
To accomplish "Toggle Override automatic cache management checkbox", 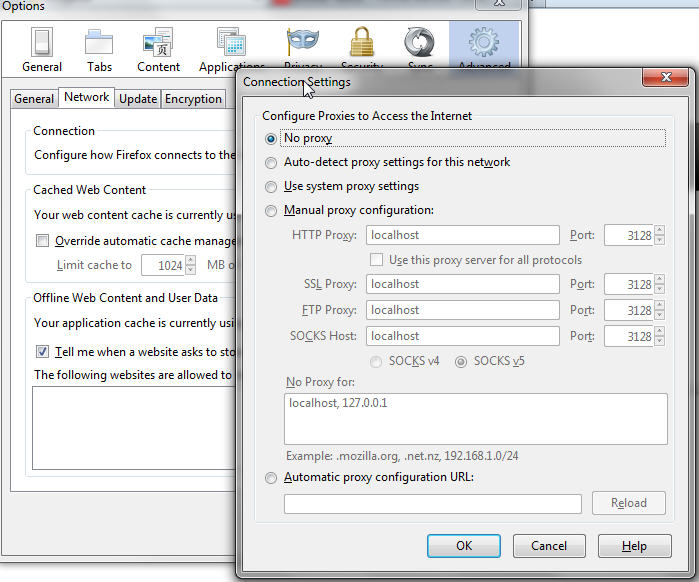I will tap(42, 241).
